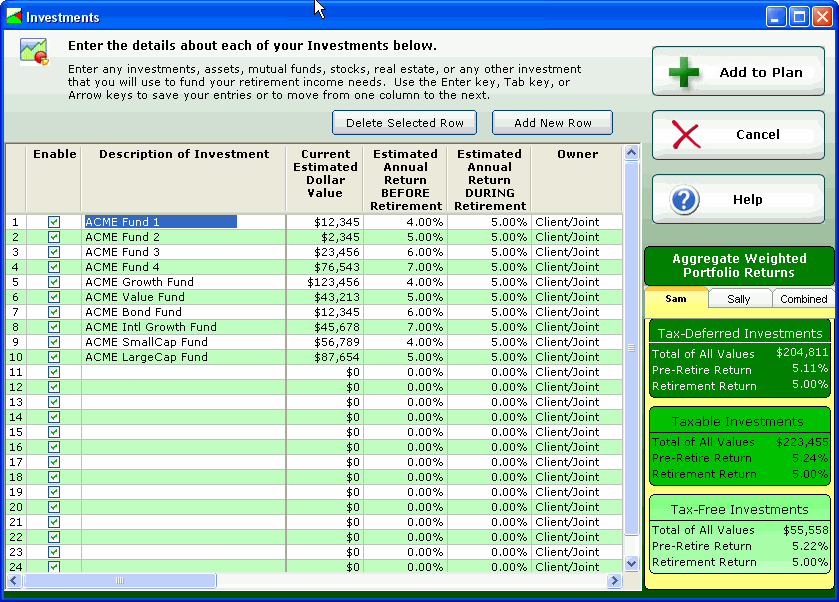Switch to the Sally tab
This screenshot has height=602, width=839.
[x=739, y=299]
